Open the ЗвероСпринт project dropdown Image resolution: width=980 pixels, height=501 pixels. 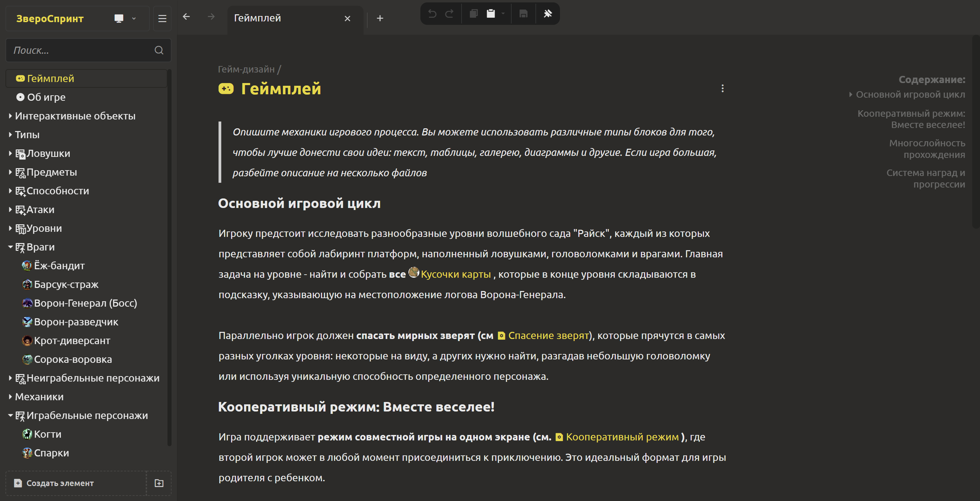point(133,19)
